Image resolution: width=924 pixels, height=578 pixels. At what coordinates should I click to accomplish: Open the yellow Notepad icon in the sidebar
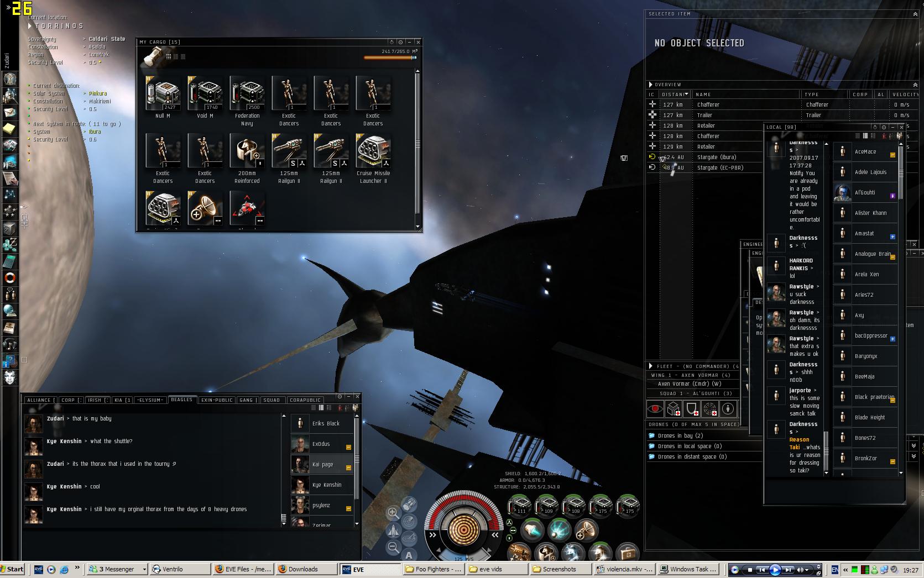10,129
